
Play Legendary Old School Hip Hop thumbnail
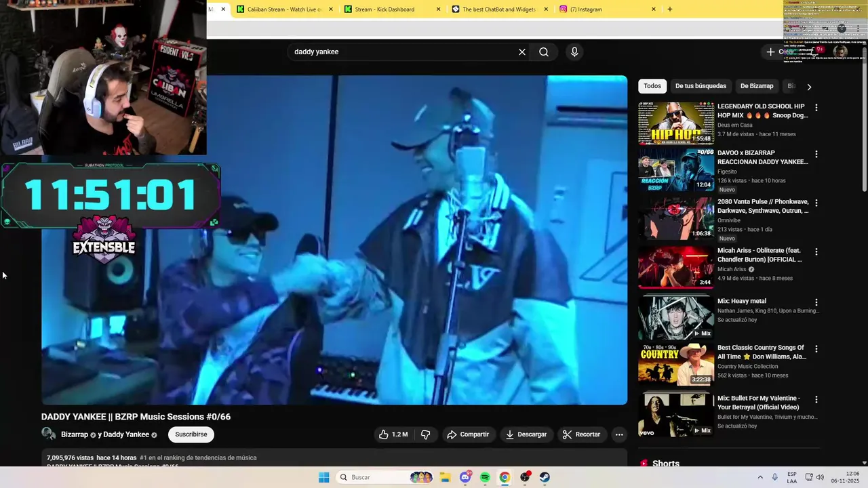[x=676, y=123]
